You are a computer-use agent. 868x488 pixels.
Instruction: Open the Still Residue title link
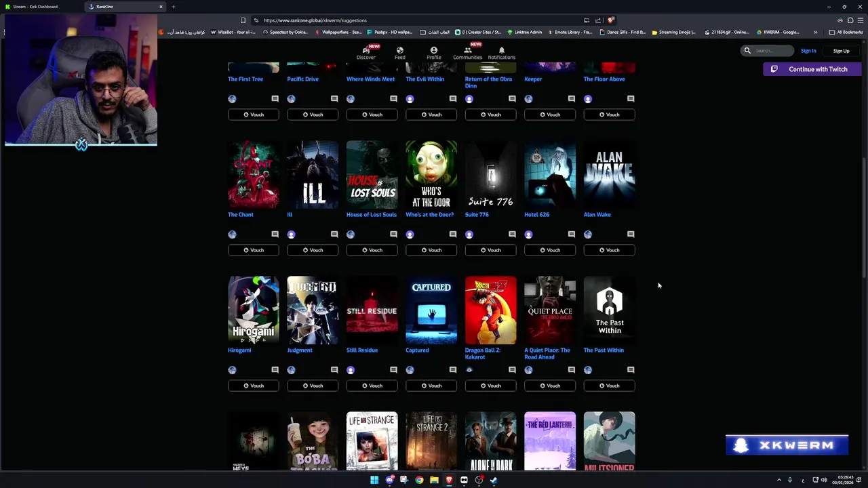pyautogui.click(x=362, y=350)
